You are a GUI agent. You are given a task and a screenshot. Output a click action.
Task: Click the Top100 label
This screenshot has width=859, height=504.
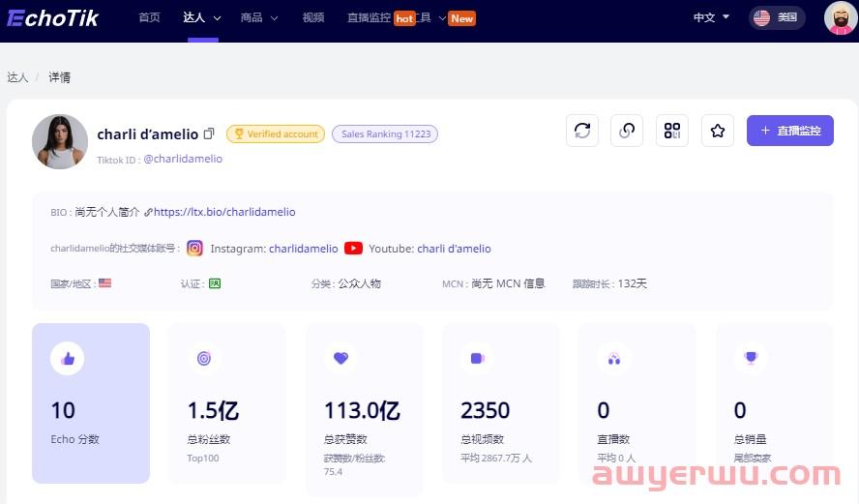point(203,458)
